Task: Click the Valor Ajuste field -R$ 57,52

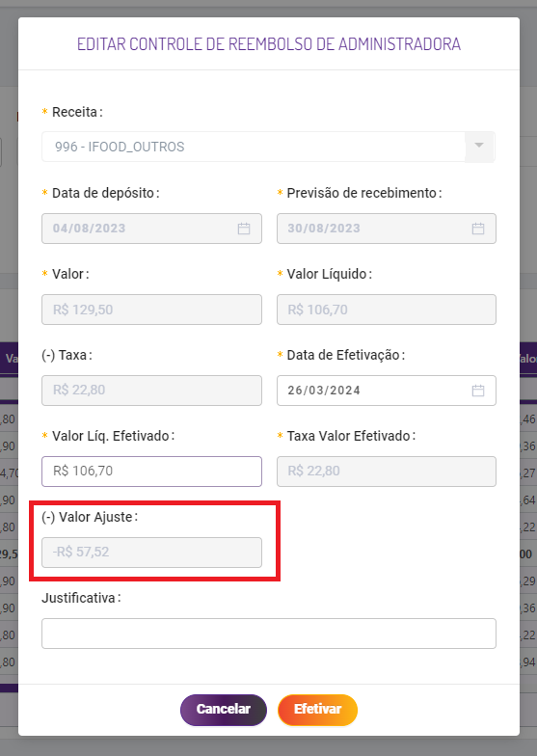Action: click(x=152, y=553)
